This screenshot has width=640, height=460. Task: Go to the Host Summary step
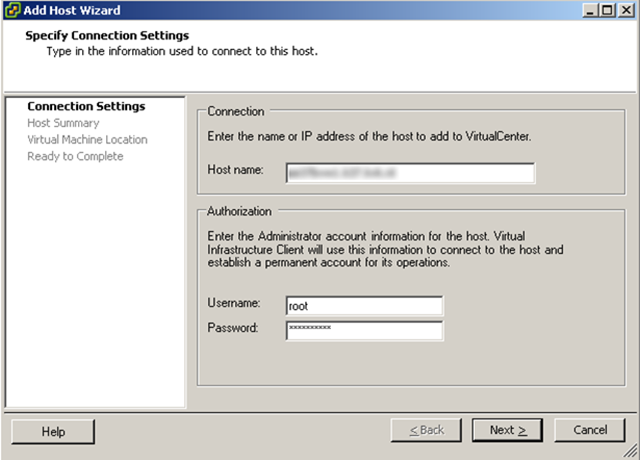(63, 123)
